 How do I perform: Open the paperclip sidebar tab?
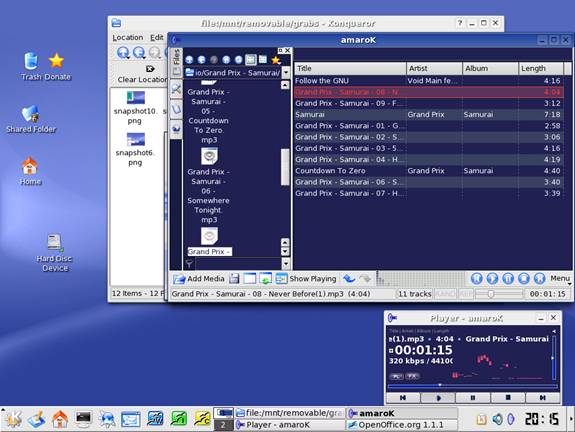coord(176,109)
